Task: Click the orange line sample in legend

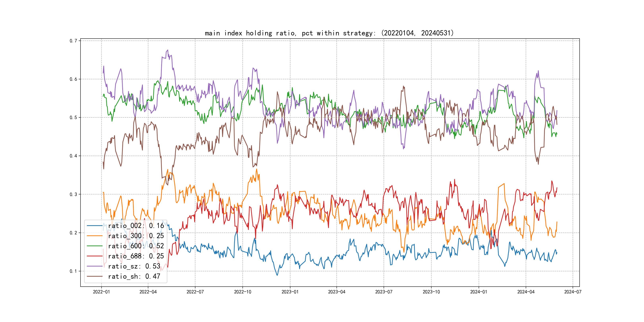Action: click(x=95, y=236)
